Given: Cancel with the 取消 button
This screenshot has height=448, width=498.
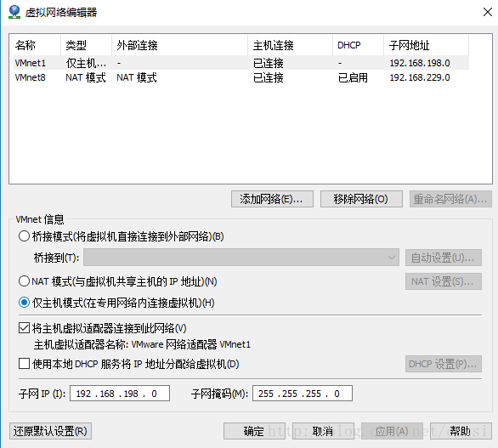Looking at the screenshot, I should [x=323, y=431].
